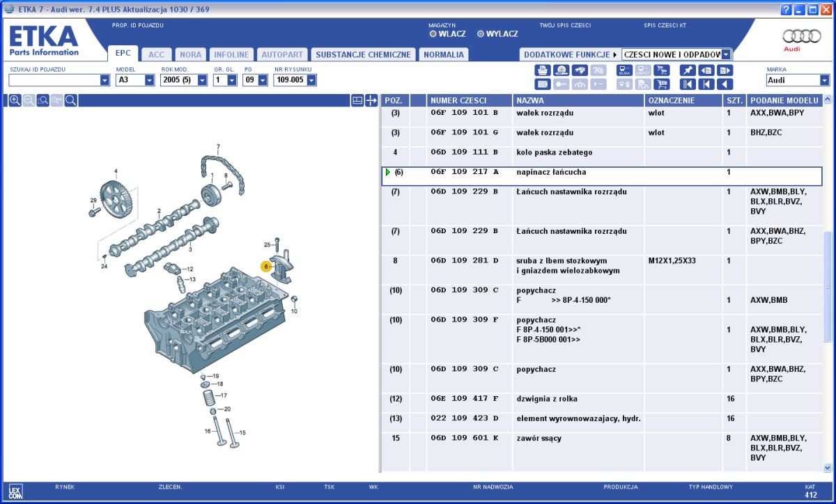Switch to the AUTOPART tab

click(x=282, y=54)
